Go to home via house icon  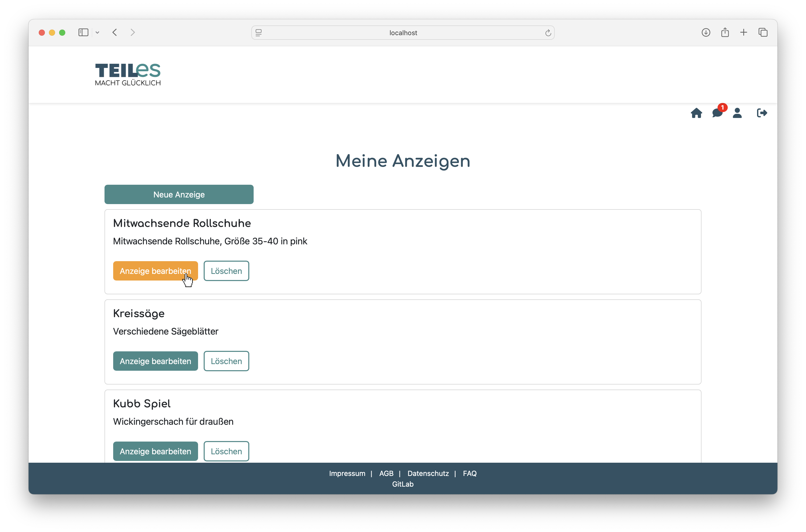pos(696,113)
